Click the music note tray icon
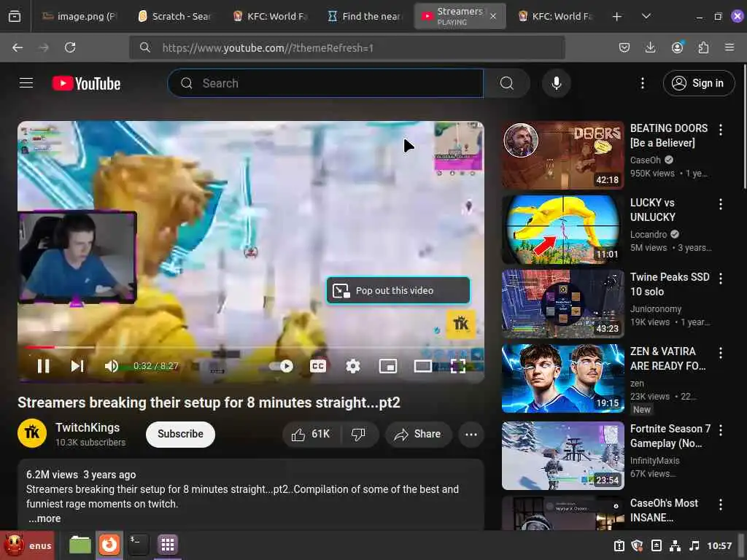Screen dimensions: 747x560 point(694,545)
